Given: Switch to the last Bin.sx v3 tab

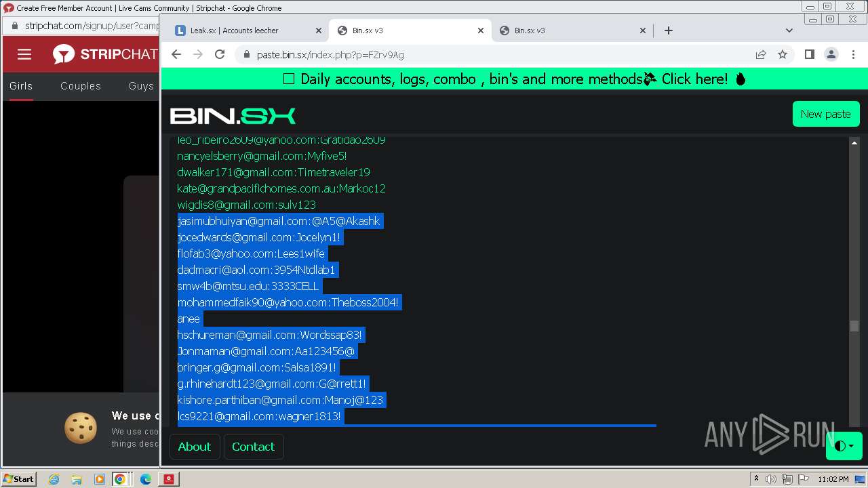Looking at the screenshot, I should pyautogui.click(x=572, y=30).
